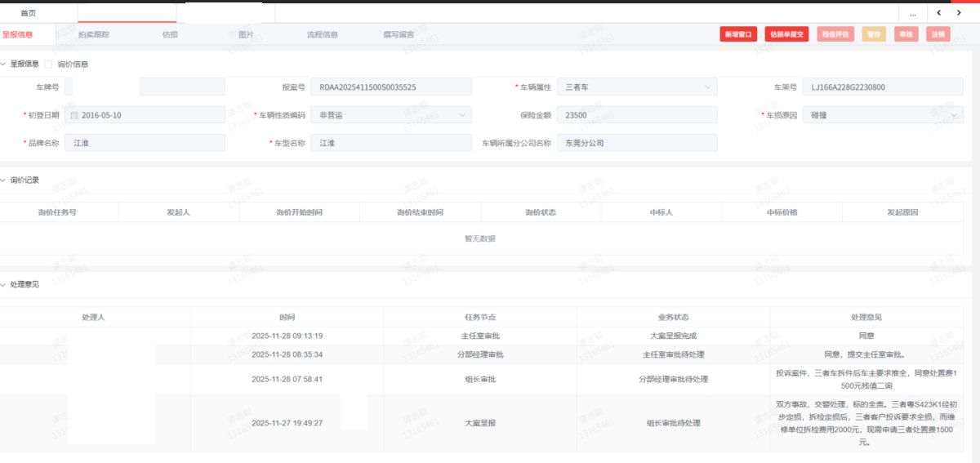Tick the 询价信息 checkbox
The width and height of the screenshot is (980, 463).
click(x=48, y=64)
